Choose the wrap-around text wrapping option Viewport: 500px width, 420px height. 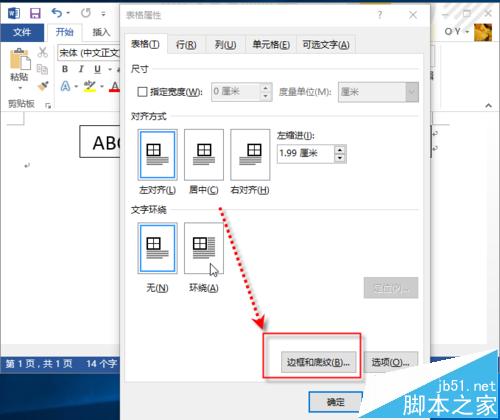[204, 248]
